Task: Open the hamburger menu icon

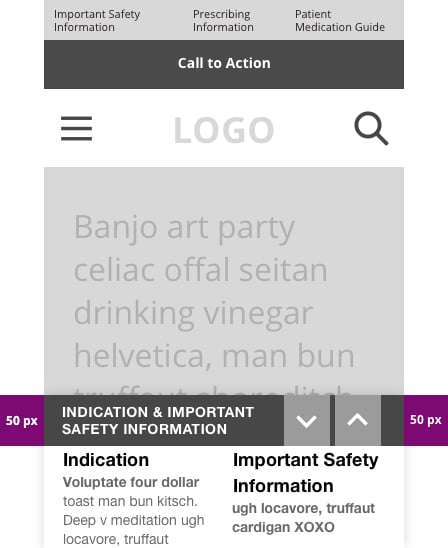Action: 77,129
